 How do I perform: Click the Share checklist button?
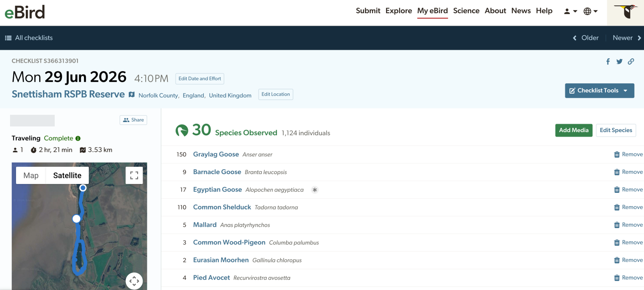(x=133, y=120)
